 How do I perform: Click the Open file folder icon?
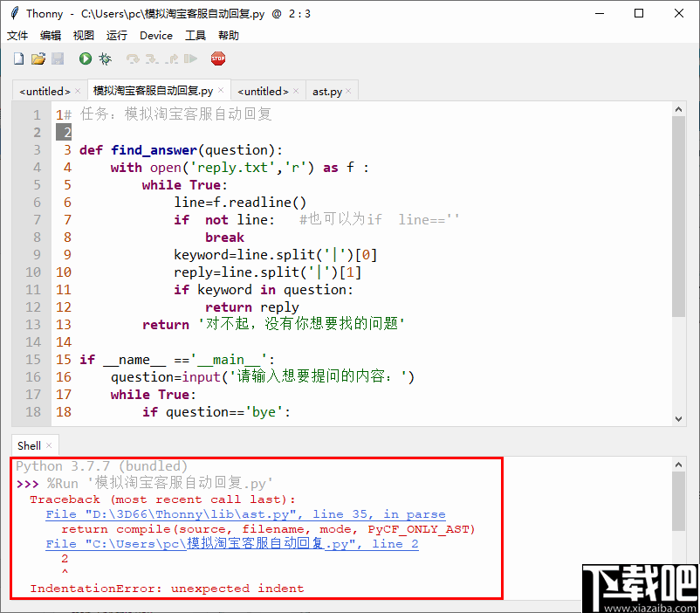38,59
